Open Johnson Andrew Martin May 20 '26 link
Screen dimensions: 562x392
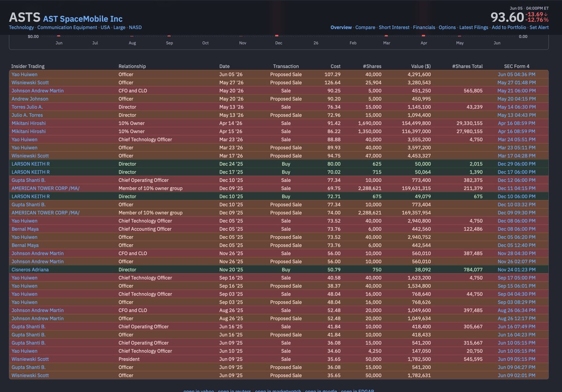pos(37,91)
